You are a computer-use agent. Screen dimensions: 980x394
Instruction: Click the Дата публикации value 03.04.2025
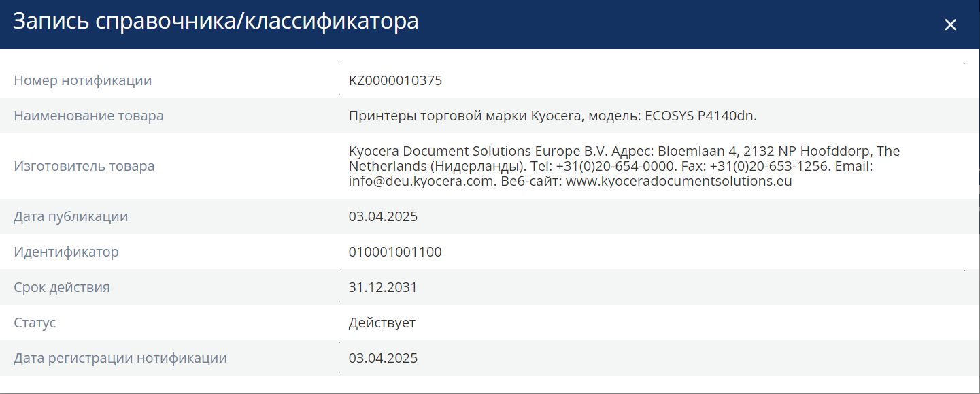(383, 216)
